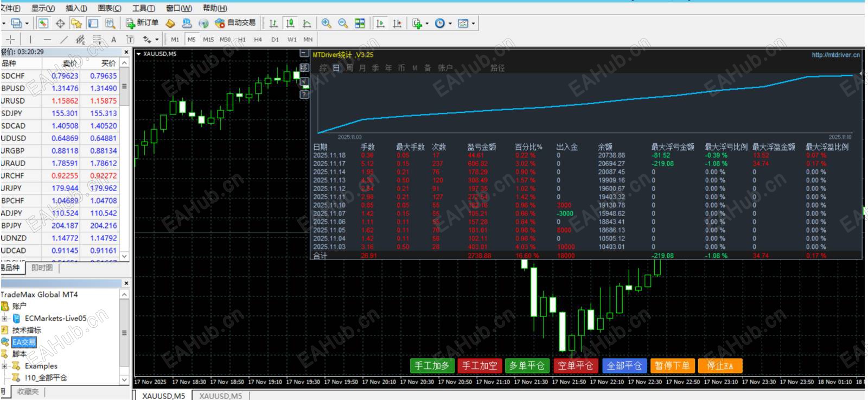Open the Market Watch window toggle icon
This screenshot has width=868, height=400.
[43, 23]
